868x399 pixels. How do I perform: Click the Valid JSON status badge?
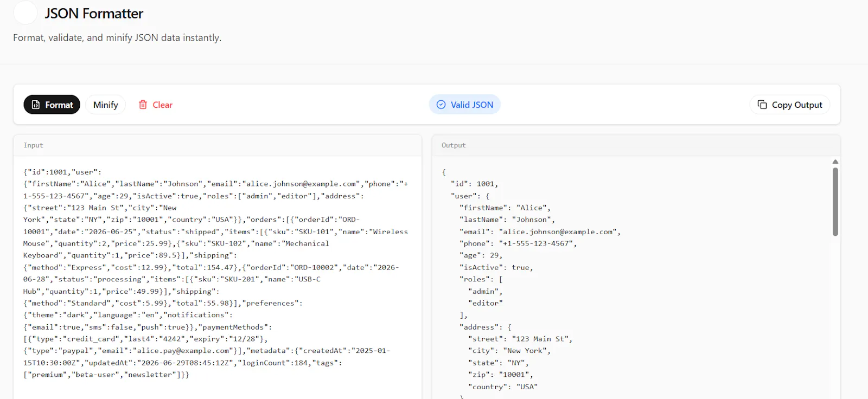[465, 105]
